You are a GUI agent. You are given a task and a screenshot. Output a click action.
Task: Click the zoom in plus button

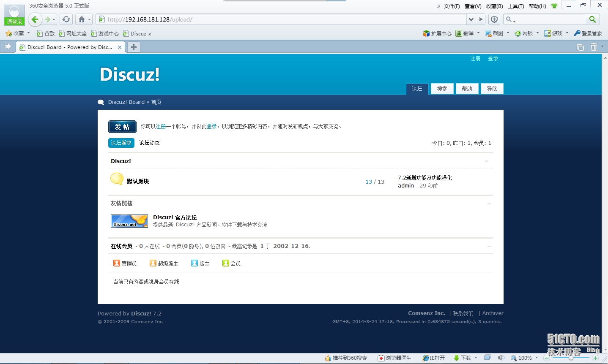pos(595,358)
